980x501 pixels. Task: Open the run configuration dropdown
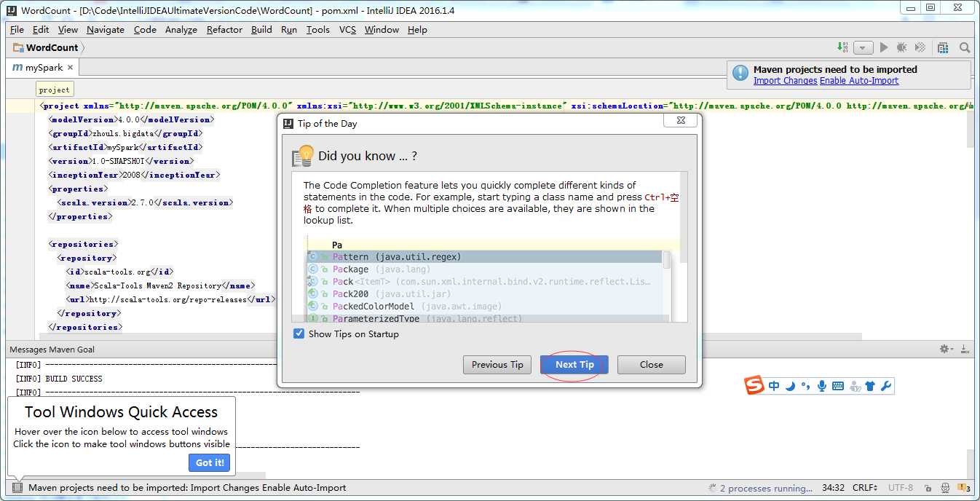[x=863, y=47]
